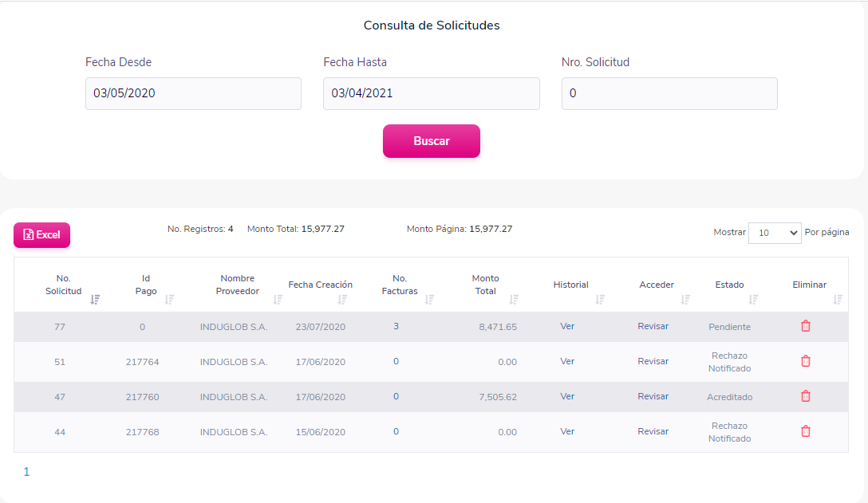Sort table by Id Pago icon
Screen dimensions: 868x503
pyautogui.click(x=169, y=300)
